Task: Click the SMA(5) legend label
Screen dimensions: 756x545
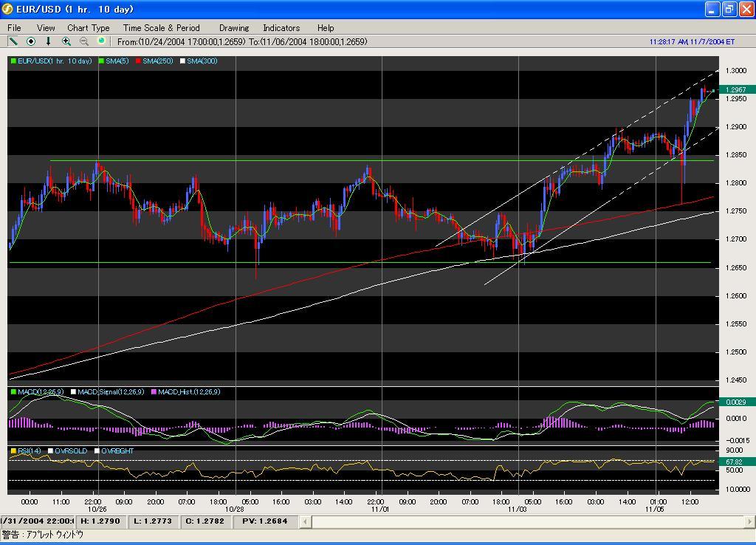Action: [117, 61]
